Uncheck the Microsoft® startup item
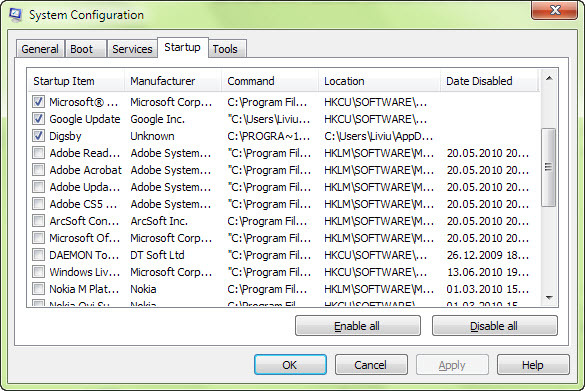 (x=38, y=101)
